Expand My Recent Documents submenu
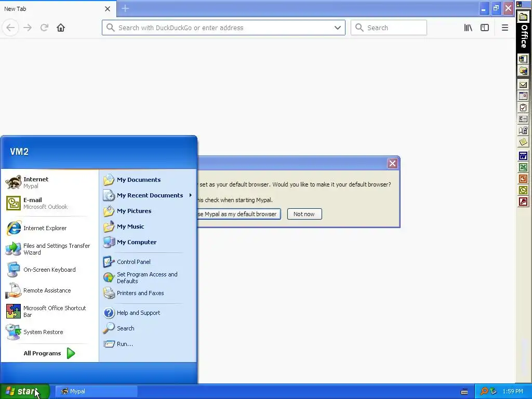Viewport: 532px width, 399px height. (148, 195)
